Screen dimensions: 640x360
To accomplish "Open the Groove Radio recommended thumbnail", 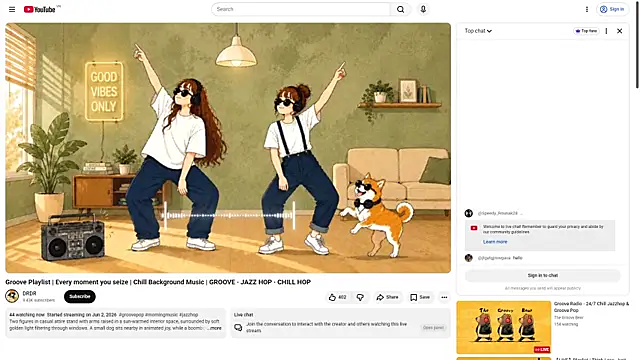I will tap(503, 327).
